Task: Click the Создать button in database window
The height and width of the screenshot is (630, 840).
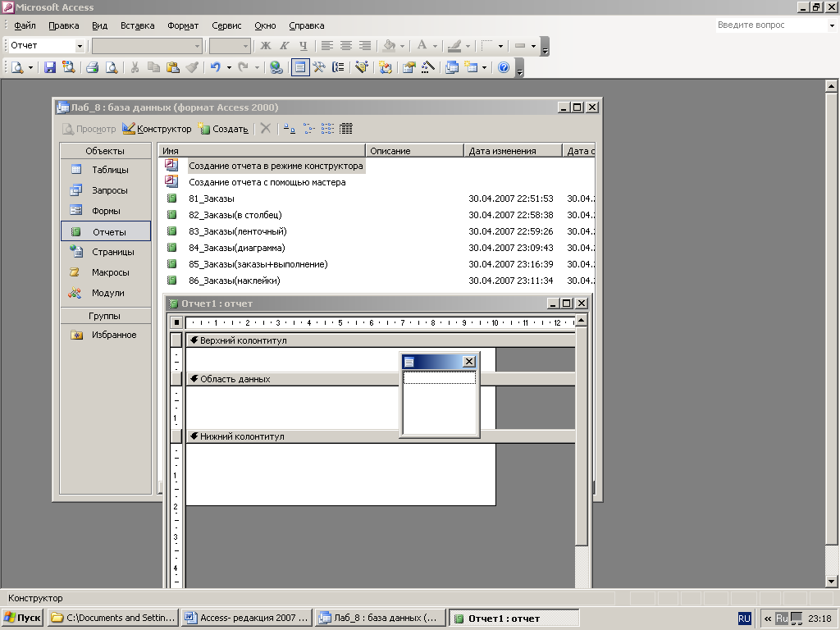Action: point(223,129)
